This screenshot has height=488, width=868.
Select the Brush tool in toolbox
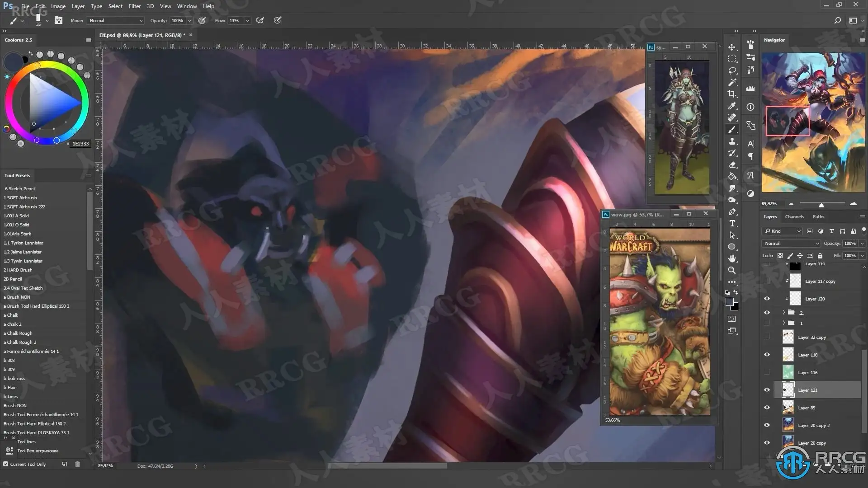732,129
